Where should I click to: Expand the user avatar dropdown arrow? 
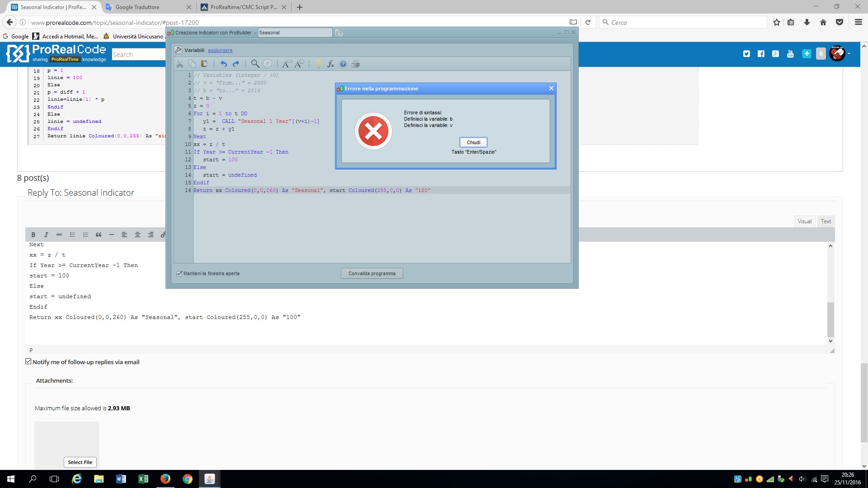coord(849,53)
